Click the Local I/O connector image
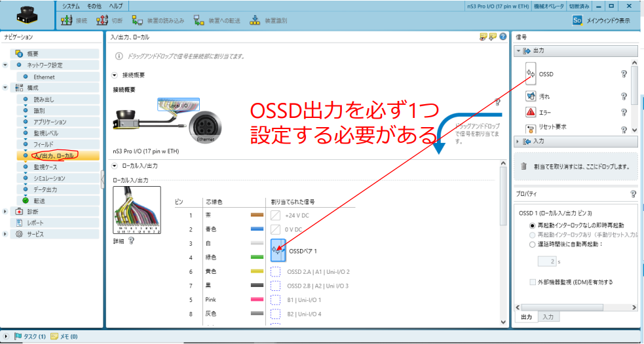The height and width of the screenshot is (344, 644). pos(178,105)
